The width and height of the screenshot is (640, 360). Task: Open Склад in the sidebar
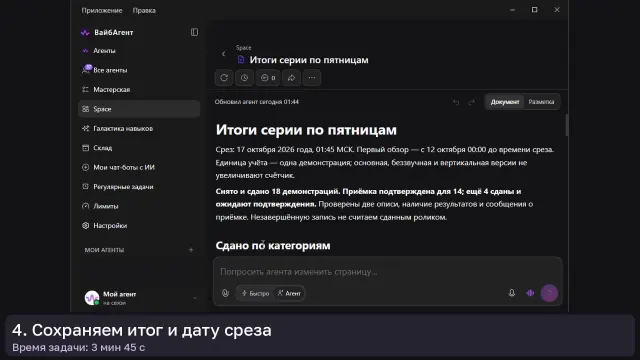click(139, 148)
